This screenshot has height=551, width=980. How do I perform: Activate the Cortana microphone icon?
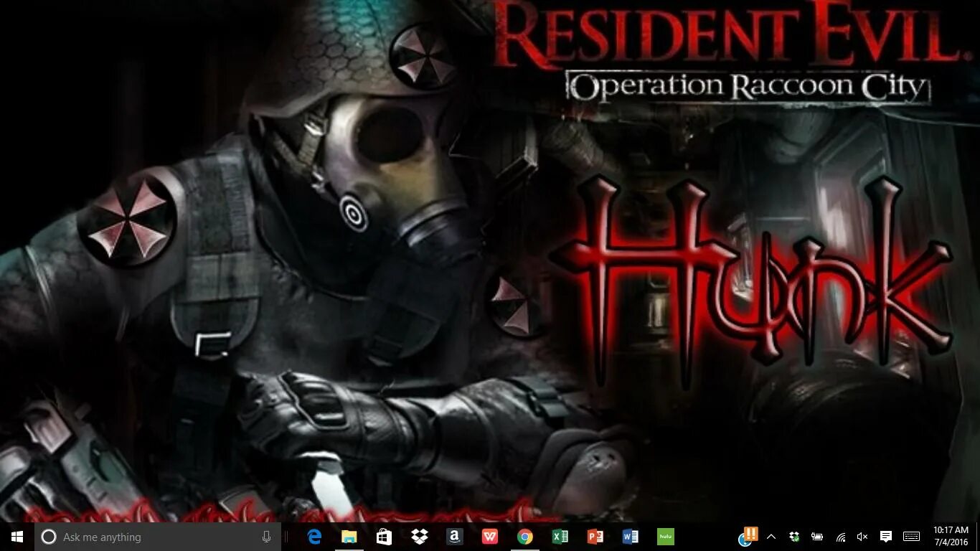point(267,537)
